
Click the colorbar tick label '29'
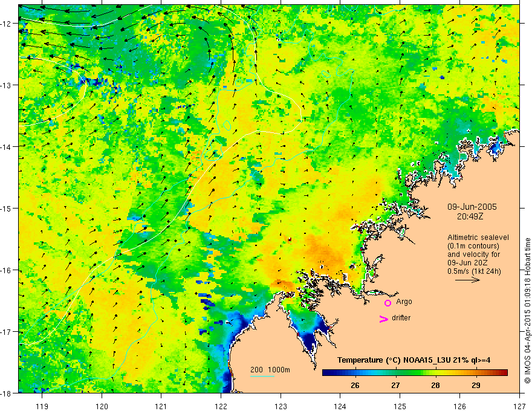click(476, 385)
